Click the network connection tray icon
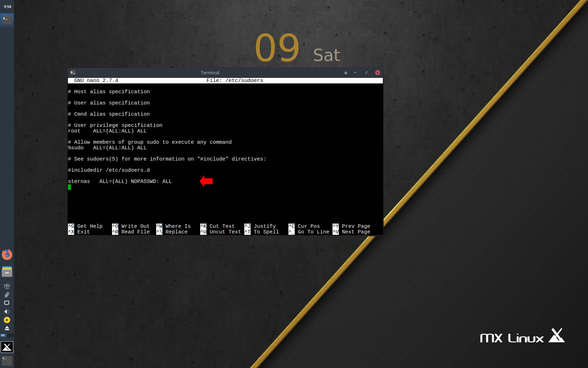The height and width of the screenshot is (368, 588). (x=7, y=303)
